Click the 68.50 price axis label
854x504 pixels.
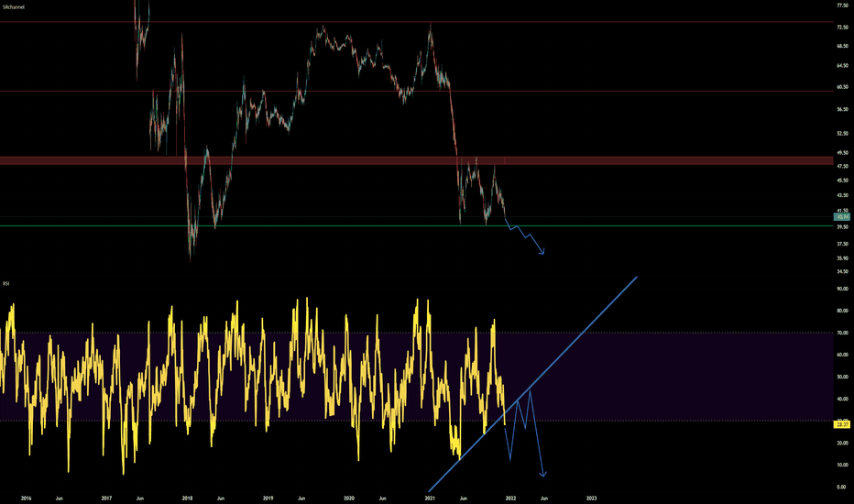click(x=842, y=46)
